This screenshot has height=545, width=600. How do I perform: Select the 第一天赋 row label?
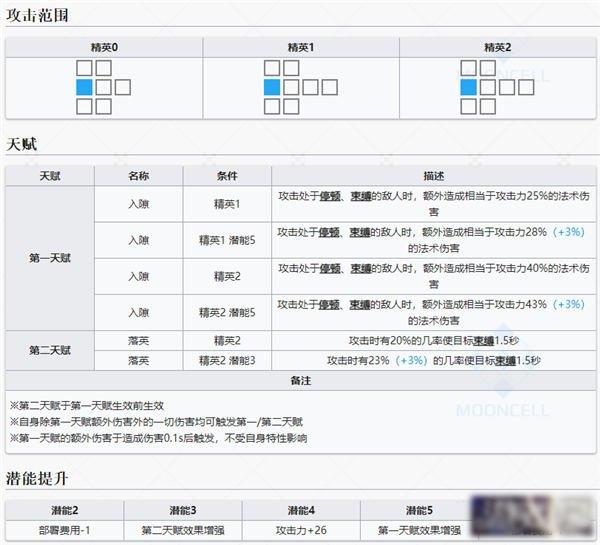point(50,258)
